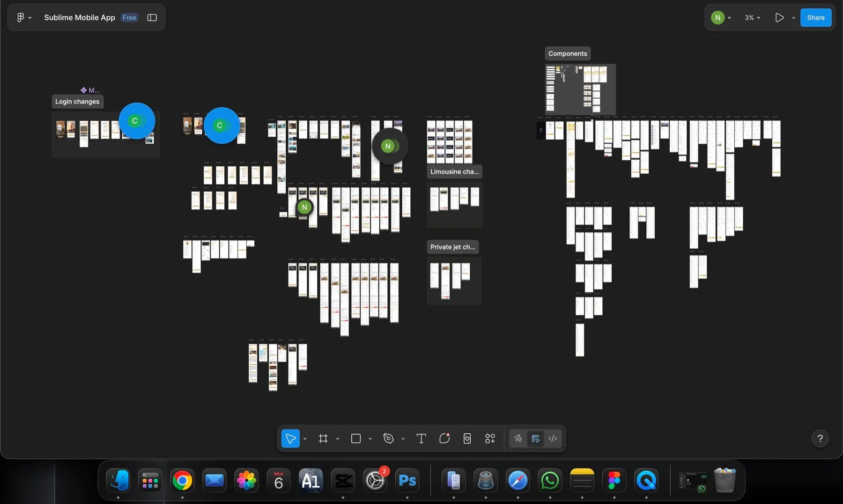Open WhatsApp from the dock
Screen dimensions: 843x504
(550, 481)
